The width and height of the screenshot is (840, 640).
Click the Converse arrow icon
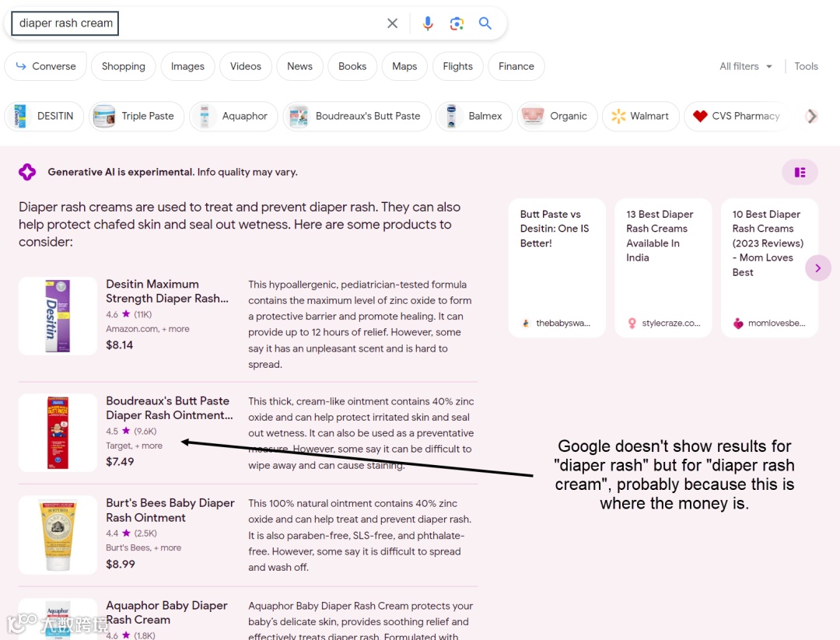(21, 66)
